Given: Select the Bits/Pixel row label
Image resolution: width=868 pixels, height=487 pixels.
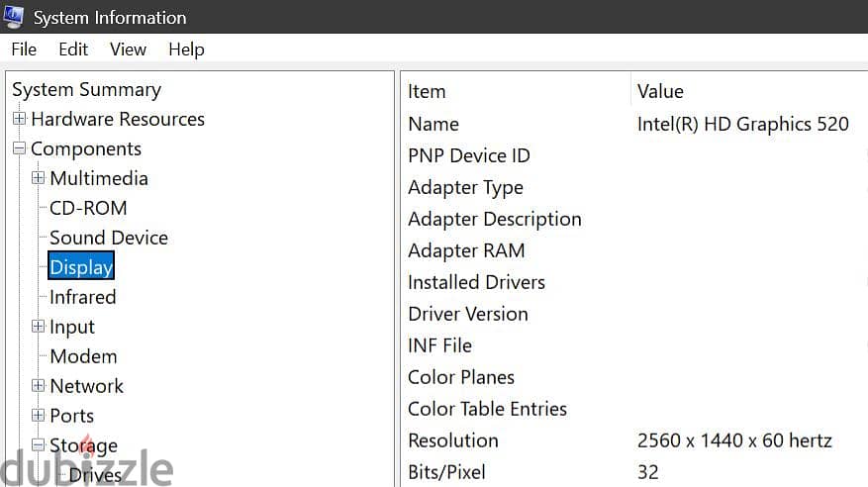Looking at the screenshot, I should (x=446, y=472).
